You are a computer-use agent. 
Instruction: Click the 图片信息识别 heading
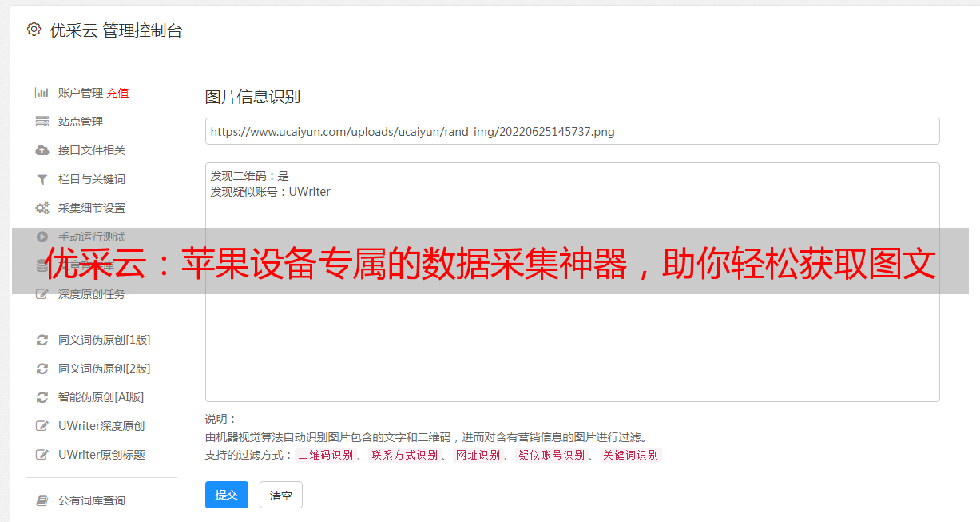[252, 97]
